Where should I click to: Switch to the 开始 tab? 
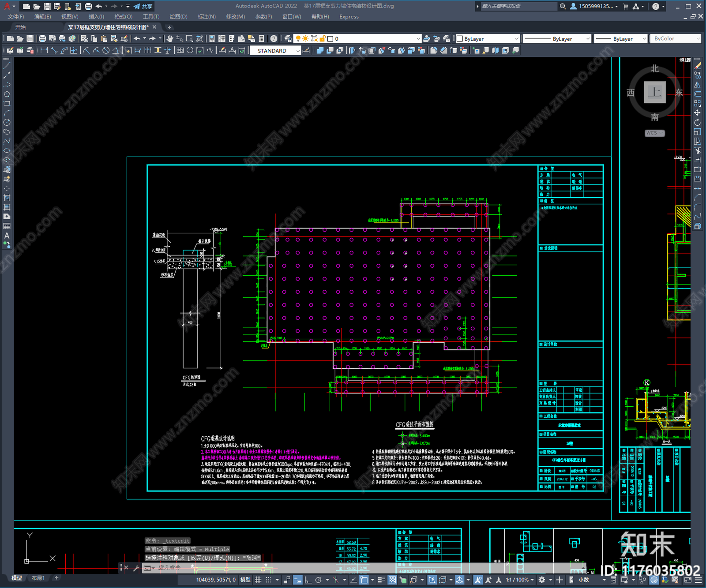click(20, 27)
